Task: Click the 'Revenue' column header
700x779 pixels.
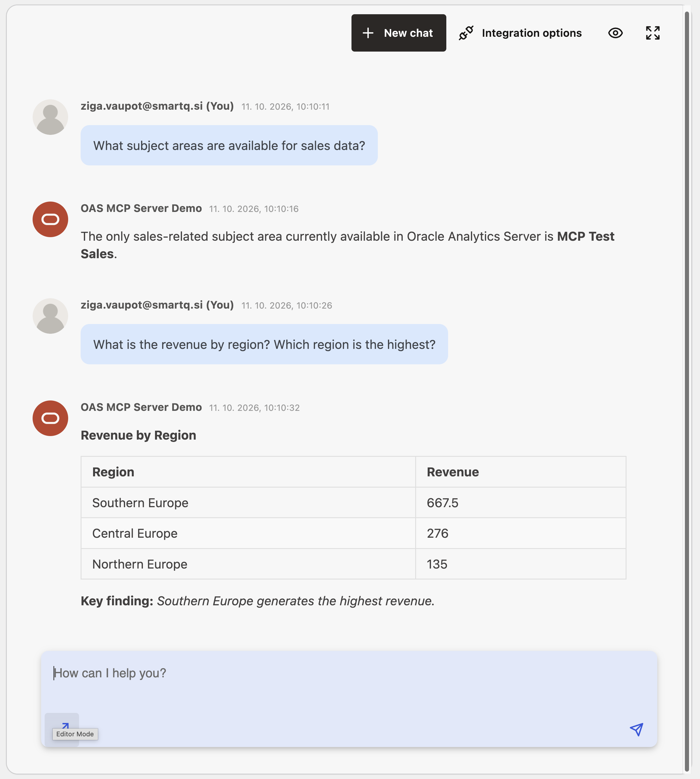Action: point(521,472)
